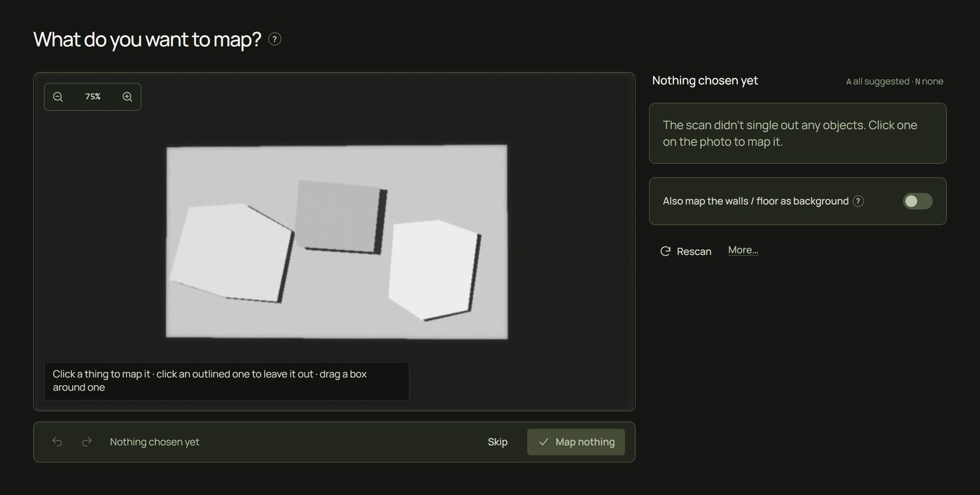980x495 pixels.
Task: Click the redo arrow icon
Action: click(x=87, y=442)
